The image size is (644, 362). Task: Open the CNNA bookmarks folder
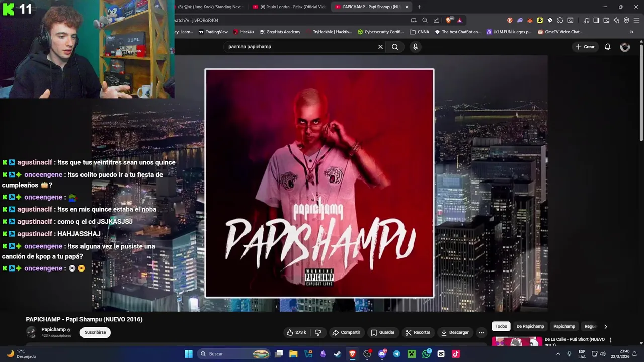(420, 32)
